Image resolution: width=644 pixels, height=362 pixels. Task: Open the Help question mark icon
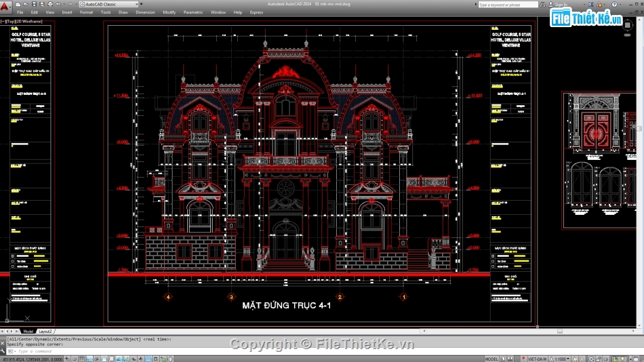coord(614,5)
